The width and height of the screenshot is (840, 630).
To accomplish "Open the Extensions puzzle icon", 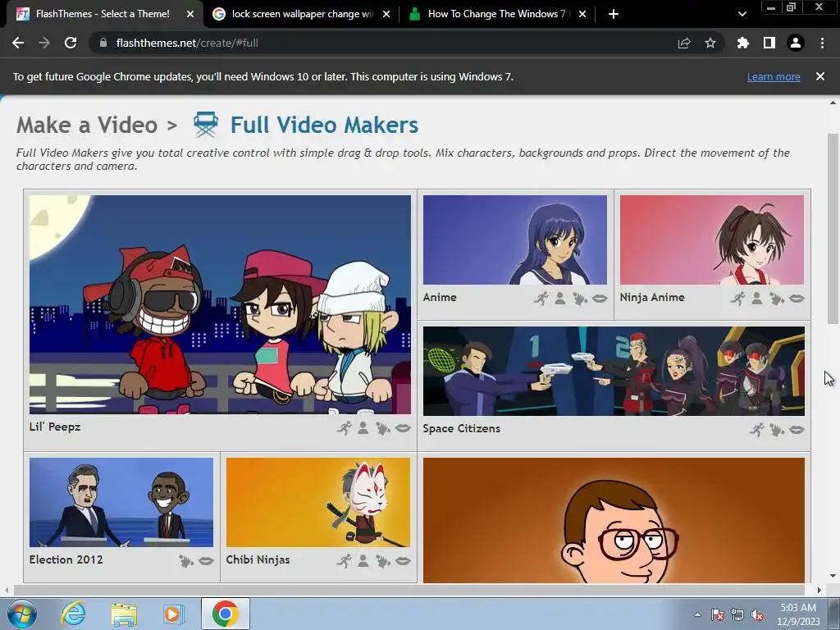I will pos(742,43).
